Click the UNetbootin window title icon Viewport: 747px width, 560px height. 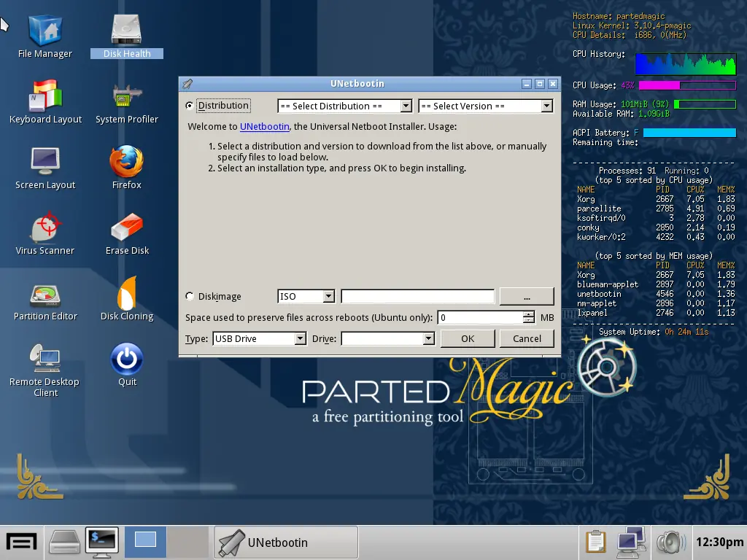pyautogui.click(x=187, y=84)
